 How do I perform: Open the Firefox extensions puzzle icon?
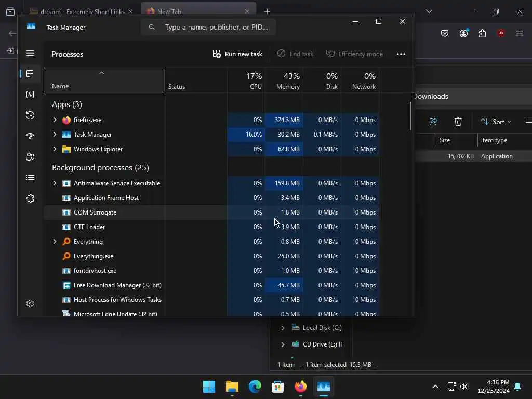(482, 33)
